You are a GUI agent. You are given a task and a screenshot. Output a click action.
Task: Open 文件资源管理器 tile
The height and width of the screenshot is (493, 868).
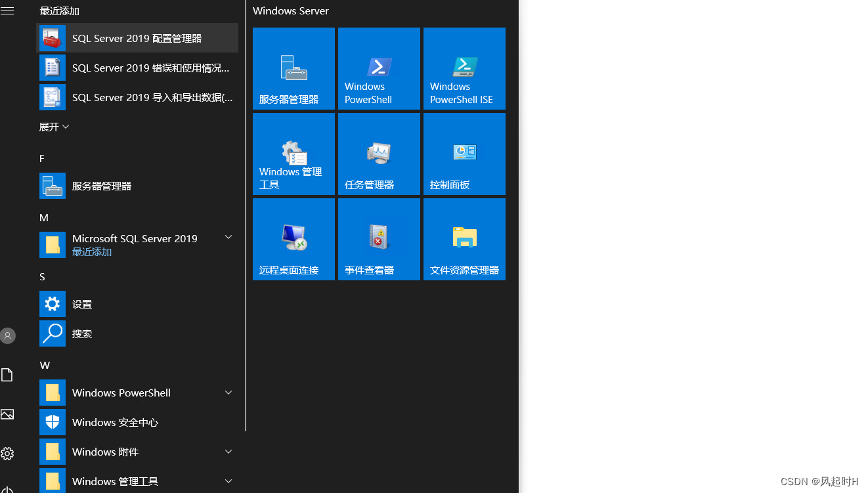[x=464, y=239]
